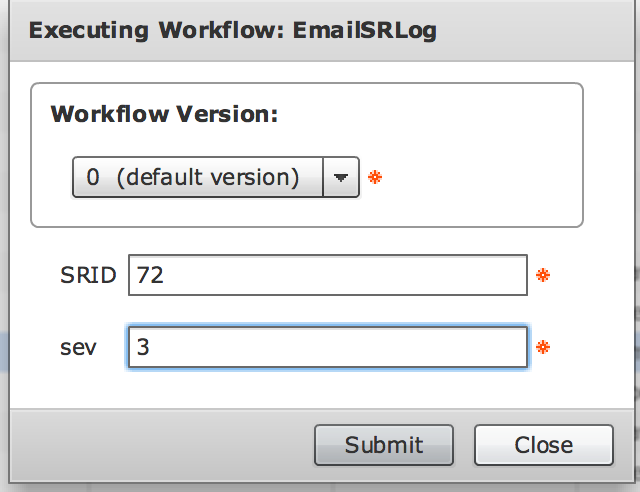
Task: Select the '(default version)' text in the dropdown
Action: (208, 178)
